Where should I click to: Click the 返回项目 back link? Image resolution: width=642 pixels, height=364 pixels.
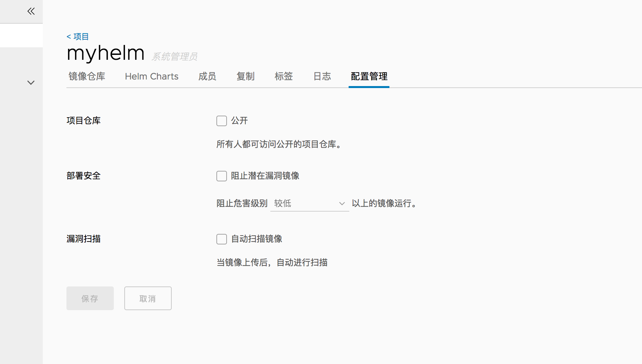77,36
